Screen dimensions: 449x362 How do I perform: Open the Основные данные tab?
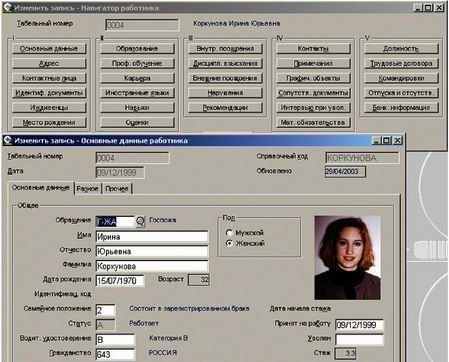[41, 188]
